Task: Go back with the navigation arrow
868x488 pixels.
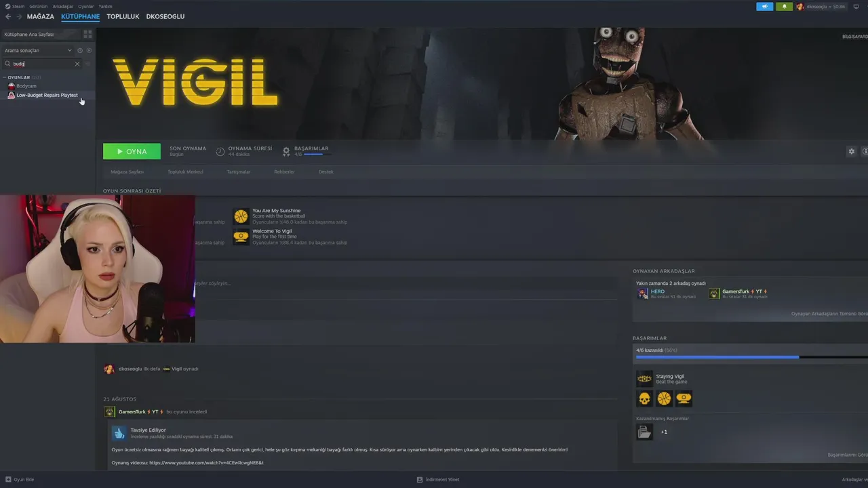Action: click(8, 16)
